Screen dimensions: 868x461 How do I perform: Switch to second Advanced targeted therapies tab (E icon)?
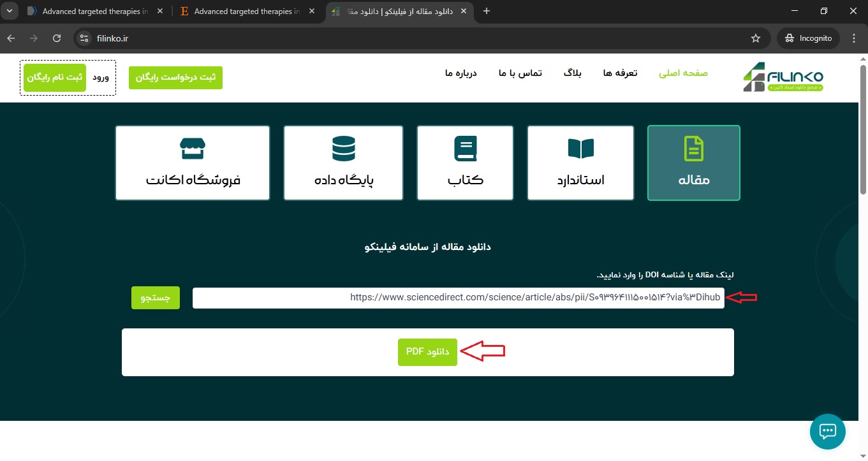click(247, 11)
